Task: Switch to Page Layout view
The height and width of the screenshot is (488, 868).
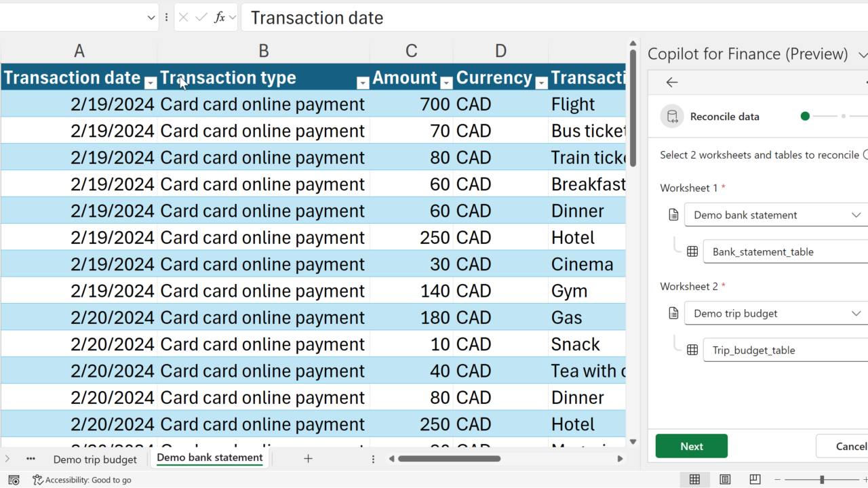Action: (x=725, y=480)
